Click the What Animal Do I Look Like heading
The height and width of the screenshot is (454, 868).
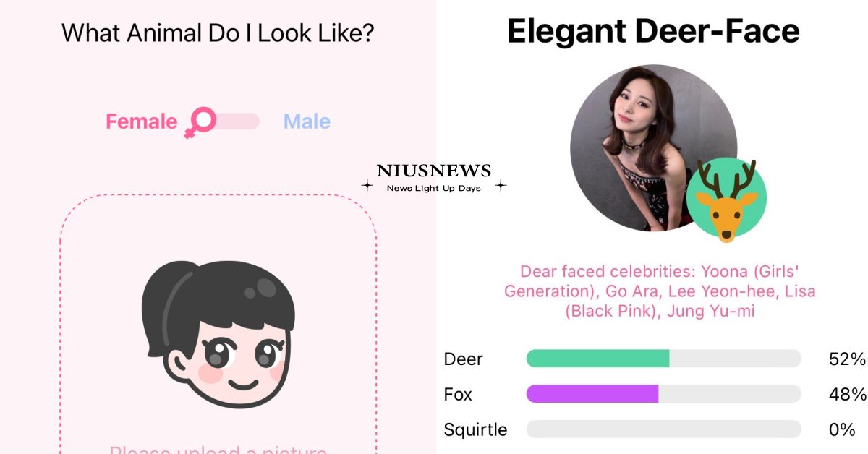point(218,33)
